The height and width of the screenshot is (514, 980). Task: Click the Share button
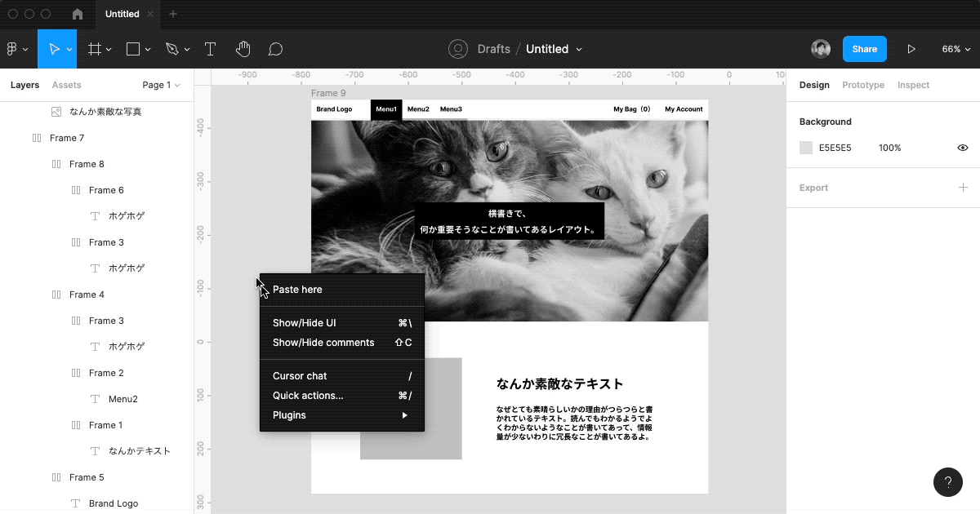coord(864,49)
